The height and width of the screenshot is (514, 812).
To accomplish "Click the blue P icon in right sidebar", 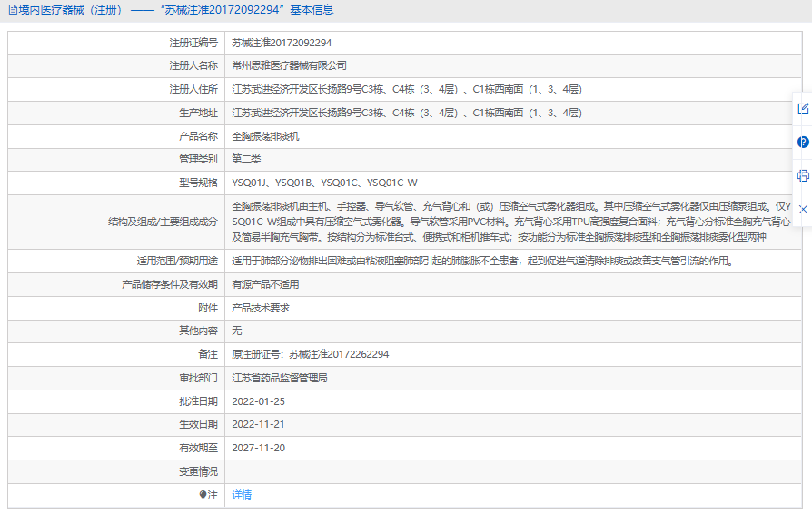I will point(803,142).
